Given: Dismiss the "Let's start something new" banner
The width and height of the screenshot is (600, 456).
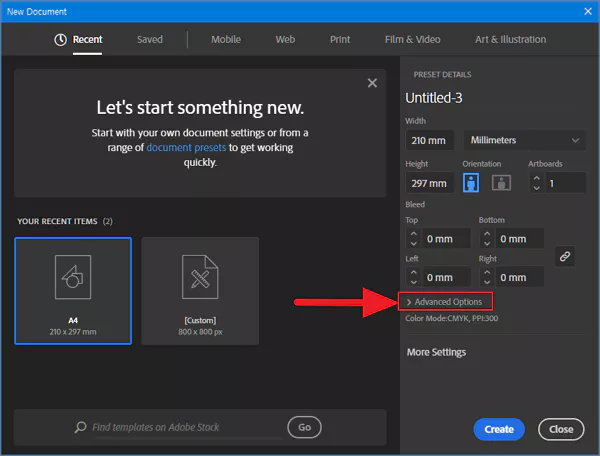Looking at the screenshot, I should click(x=372, y=83).
